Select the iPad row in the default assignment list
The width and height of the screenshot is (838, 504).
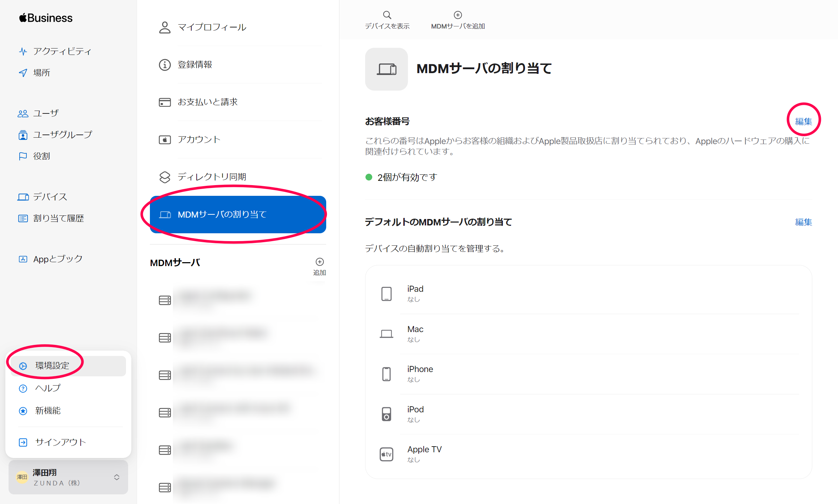point(589,294)
